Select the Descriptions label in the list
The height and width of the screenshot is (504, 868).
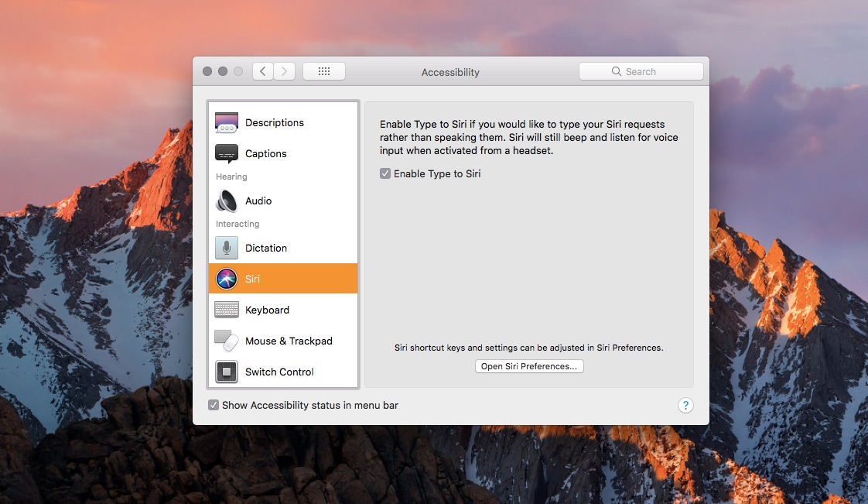coord(275,122)
